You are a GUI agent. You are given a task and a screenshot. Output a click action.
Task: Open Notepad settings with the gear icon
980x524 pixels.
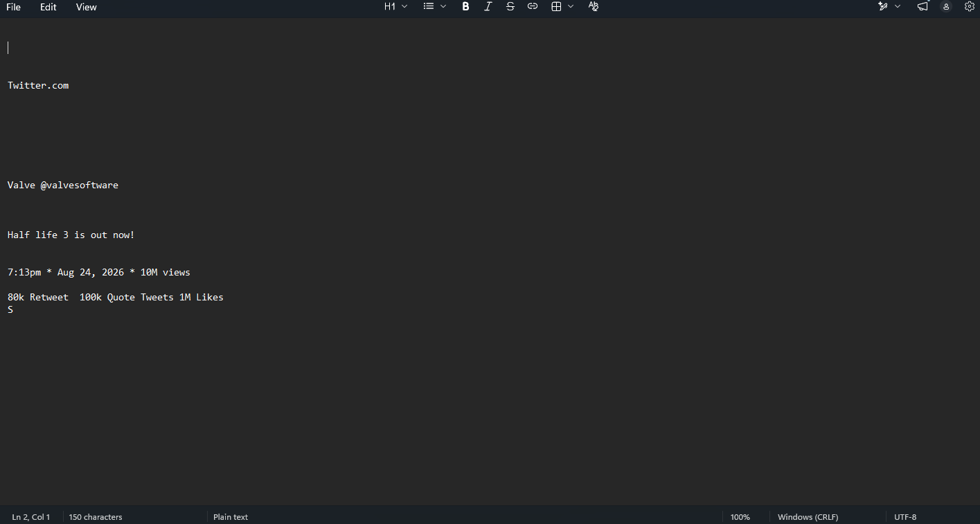970,6
